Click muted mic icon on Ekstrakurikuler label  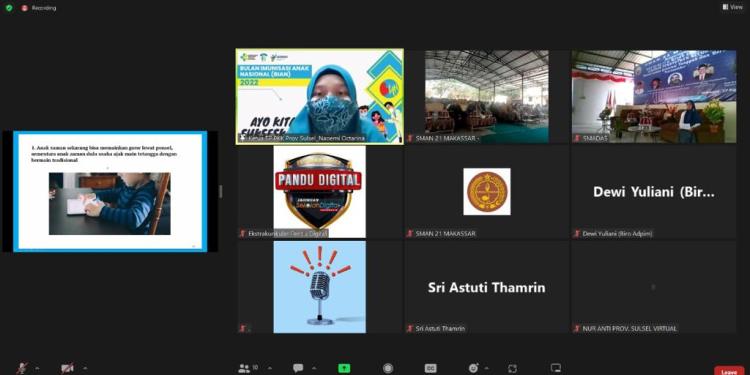(243, 233)
